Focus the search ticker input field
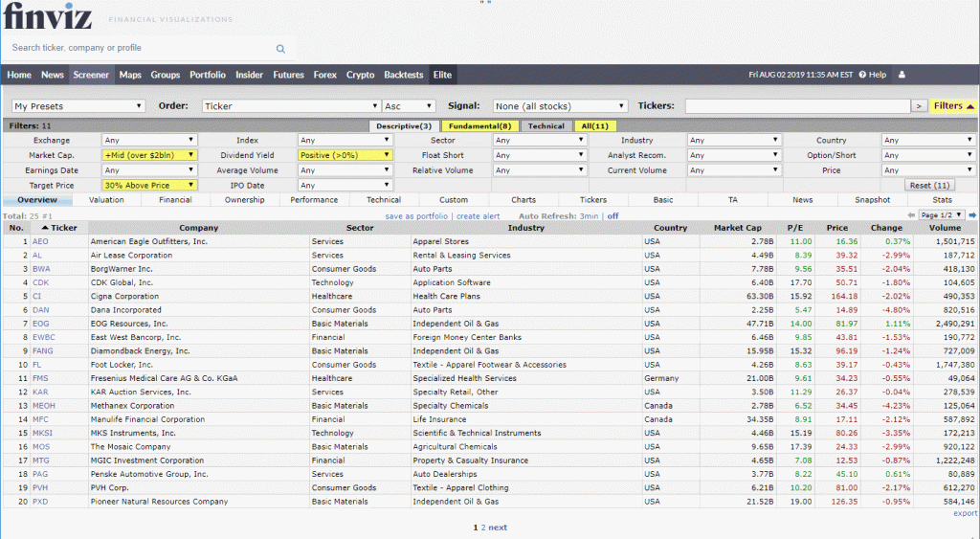980x539 pixels. click(141, 48)
